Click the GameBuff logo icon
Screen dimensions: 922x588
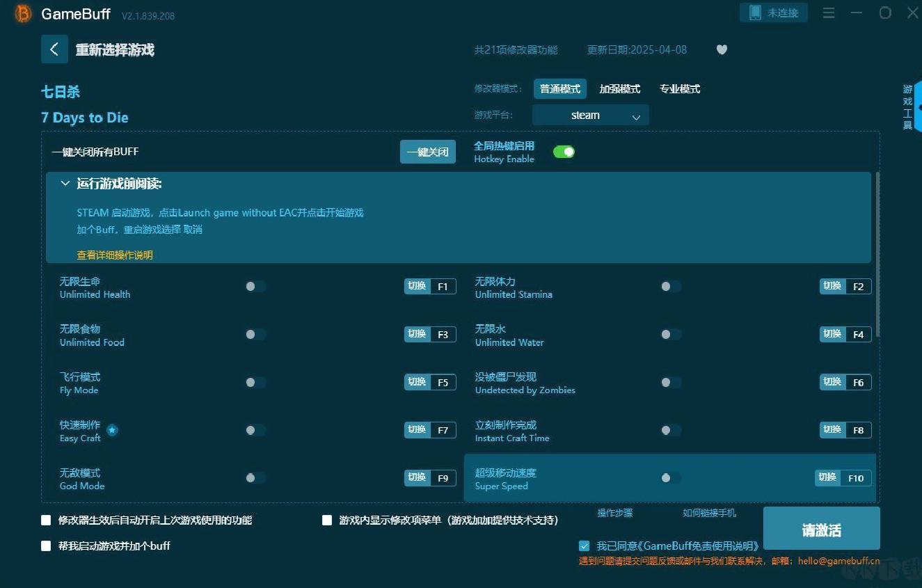(23, 14)
